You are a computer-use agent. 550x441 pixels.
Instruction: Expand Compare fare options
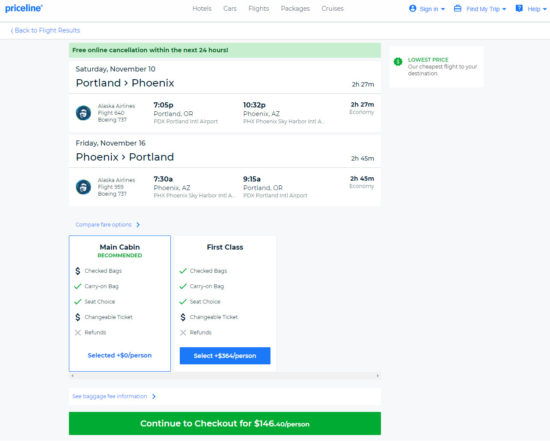[108, 225]
